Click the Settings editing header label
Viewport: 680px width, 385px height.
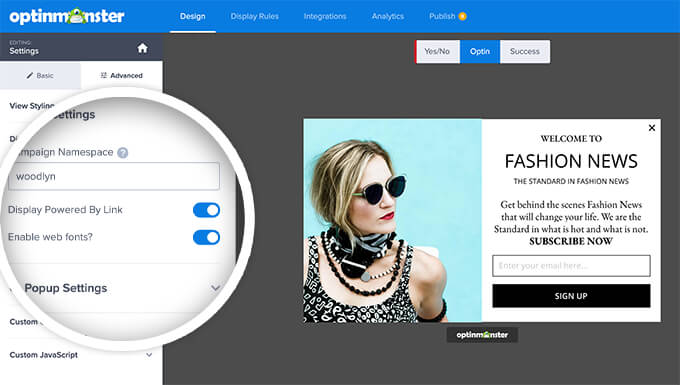[x=24, y=51]
